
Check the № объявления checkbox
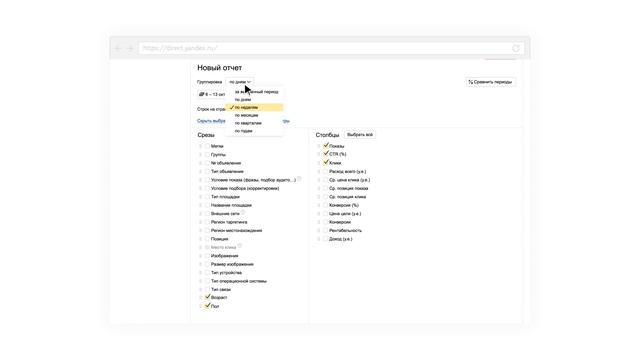click(207, 163)
